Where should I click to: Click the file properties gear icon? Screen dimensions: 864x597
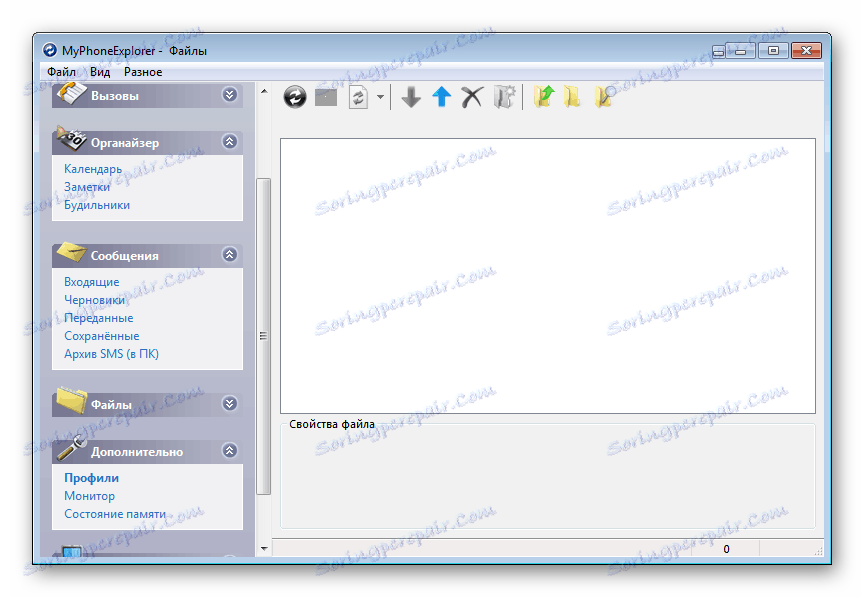[504, 96]
